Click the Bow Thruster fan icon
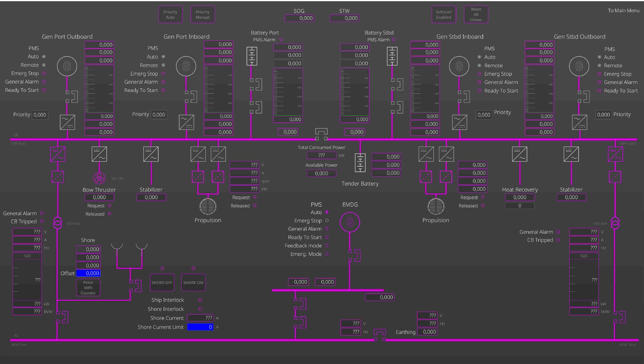This screenshot has height=364, width=644. tap(99, 178)
